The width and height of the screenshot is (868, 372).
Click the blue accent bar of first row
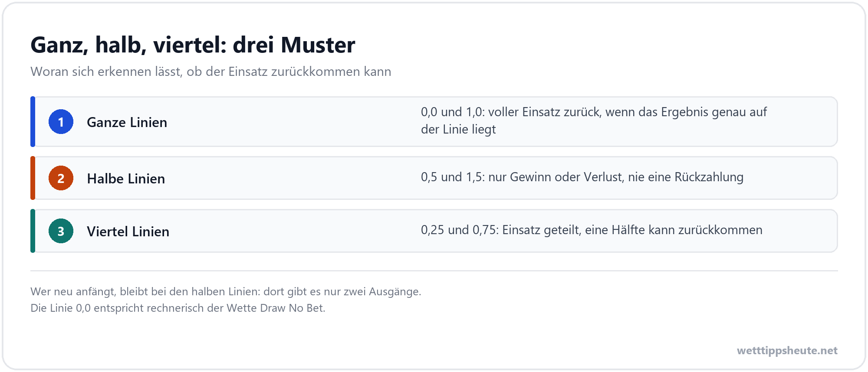(33, 122)
